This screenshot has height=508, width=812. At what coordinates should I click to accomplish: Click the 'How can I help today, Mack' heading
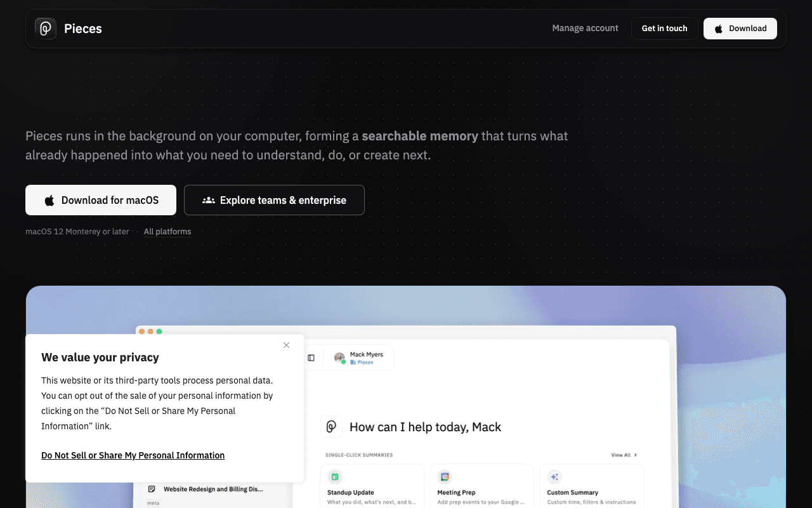click(425, 427)
